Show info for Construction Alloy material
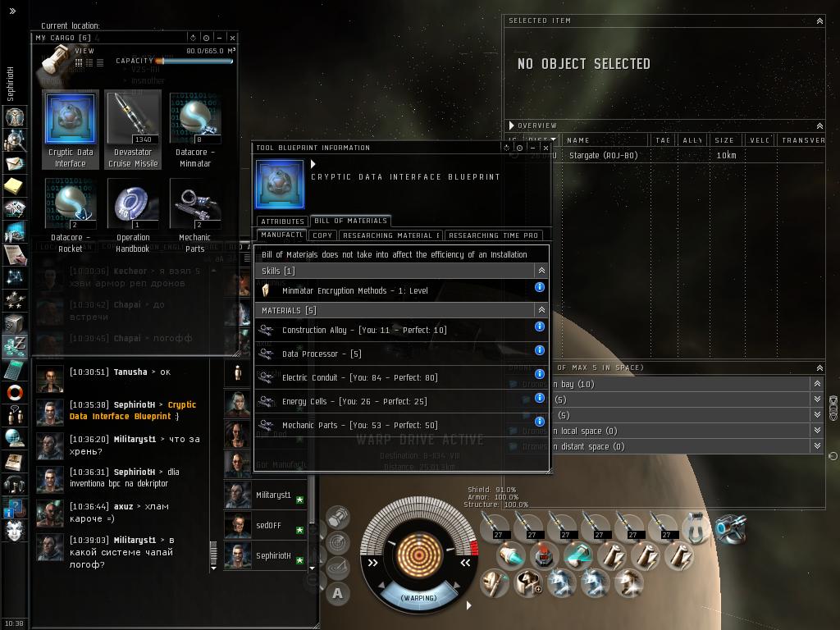This screenshot has width=840, height=630. click(540, 326)
